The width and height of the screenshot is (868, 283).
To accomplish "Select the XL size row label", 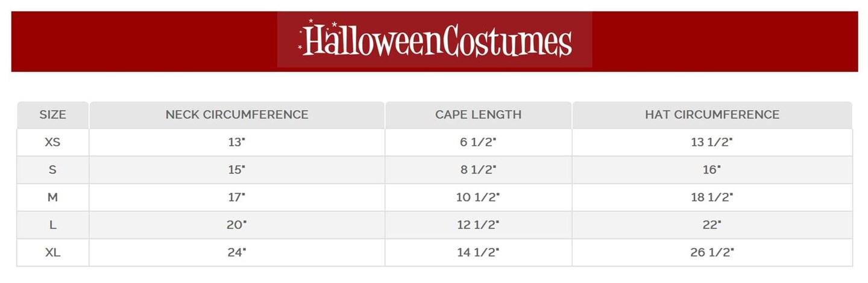I will pyautogui.click(x=53, y=253).
